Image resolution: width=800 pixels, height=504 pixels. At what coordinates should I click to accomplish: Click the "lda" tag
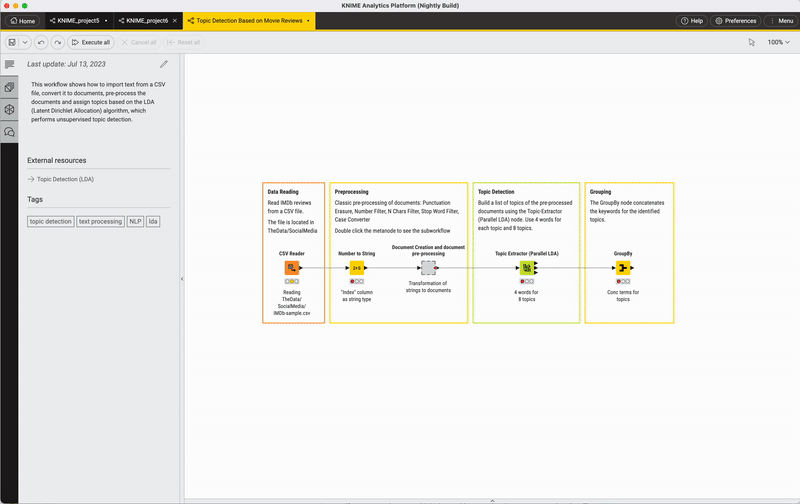coord(153,221)
